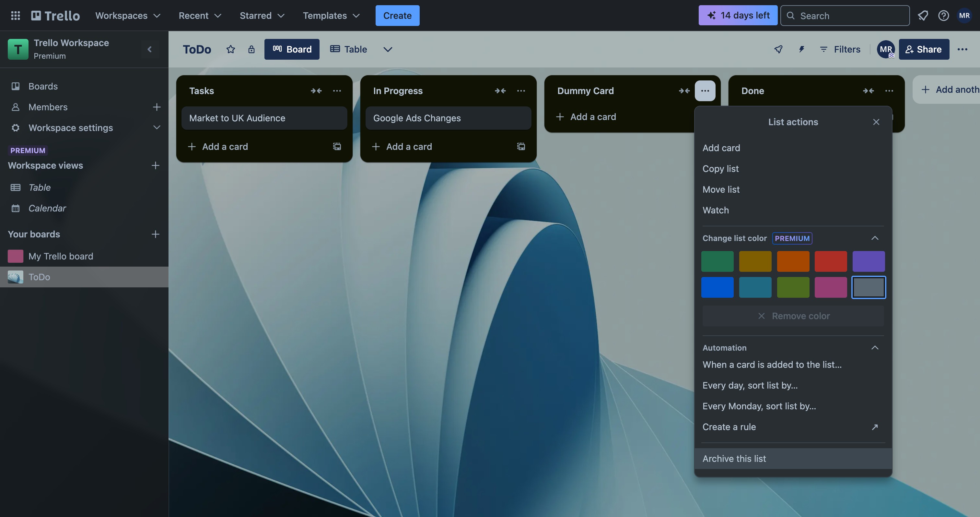Add a new board under Your boards
The height and width of the screenshot is (517, 980).
coord(155,234)
